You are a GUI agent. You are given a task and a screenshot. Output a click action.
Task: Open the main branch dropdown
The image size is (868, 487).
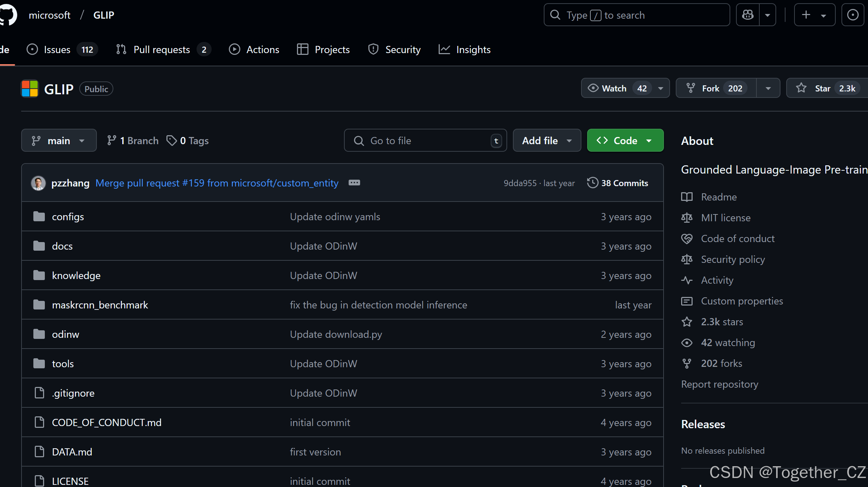point(59,141)
